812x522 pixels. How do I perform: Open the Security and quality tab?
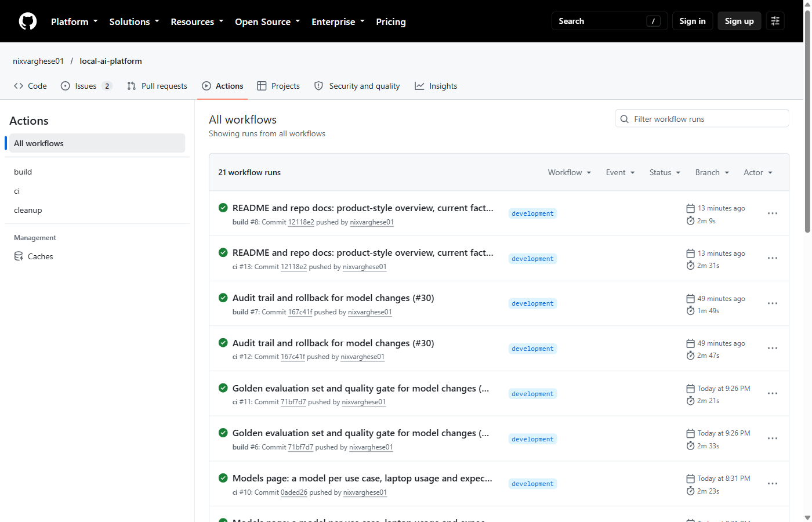pyautogui.click(x=357, y=86)
